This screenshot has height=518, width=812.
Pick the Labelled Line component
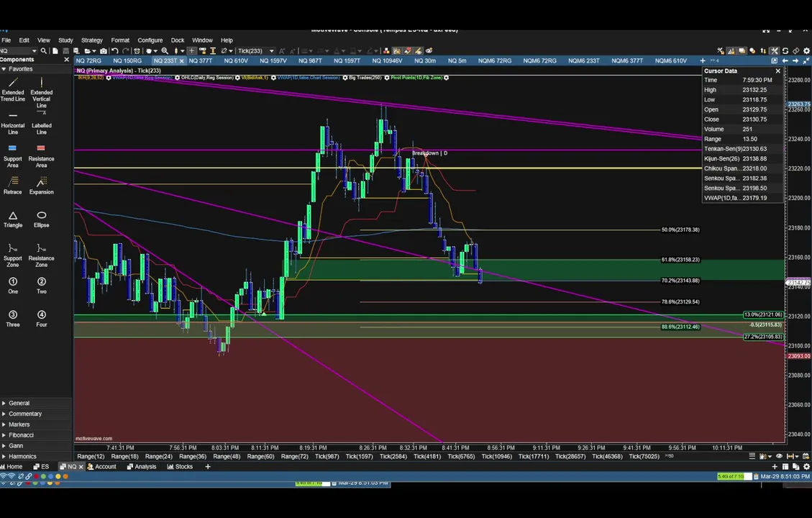click(42, 123)
